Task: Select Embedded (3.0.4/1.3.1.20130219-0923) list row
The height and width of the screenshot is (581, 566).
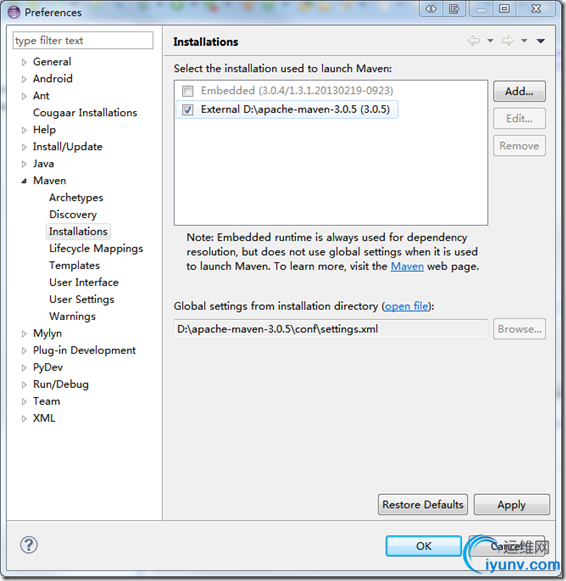Action: point(287,91)
